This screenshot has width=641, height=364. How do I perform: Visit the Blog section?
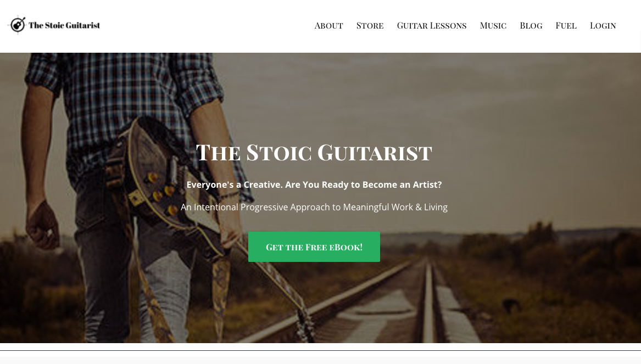click(x=531, y=25)
